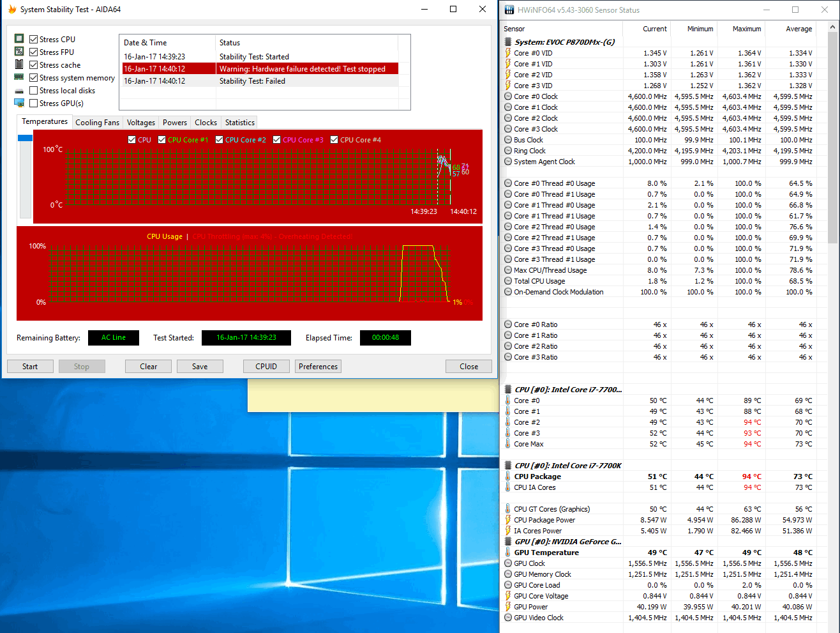Click the icon for On-Demand Clock Modulation
Image resolution: width=840 pixels, height=633 pixels.
click(x=508, y=292)
